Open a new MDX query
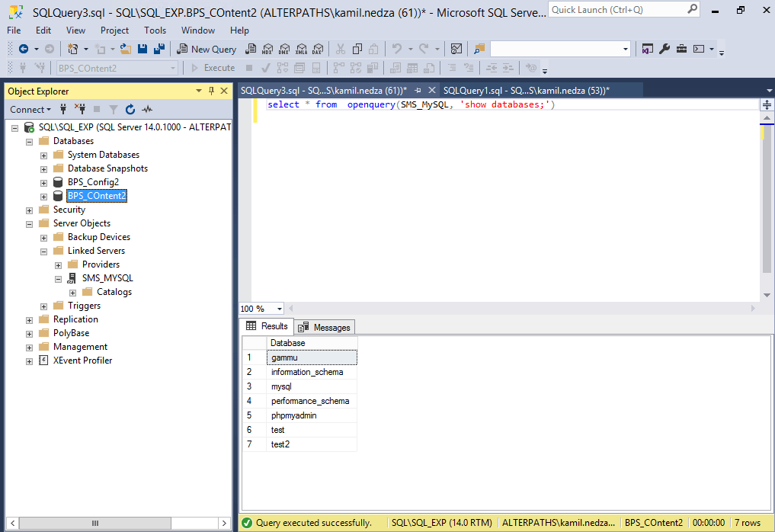Screen dimensions: 775x532 coord(267,49)
